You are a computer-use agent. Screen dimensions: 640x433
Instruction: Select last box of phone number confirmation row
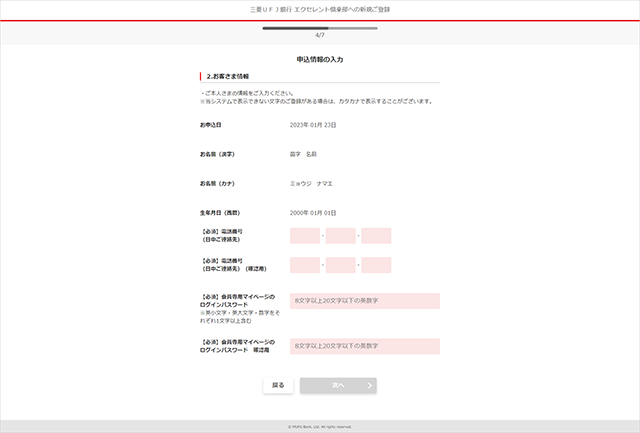click(376, 265)
